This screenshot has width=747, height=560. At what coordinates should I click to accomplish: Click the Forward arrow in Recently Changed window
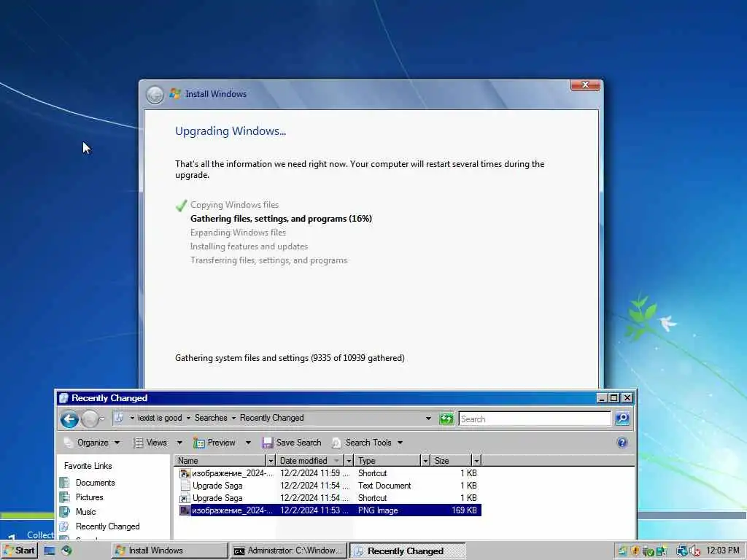coord(90,419)
